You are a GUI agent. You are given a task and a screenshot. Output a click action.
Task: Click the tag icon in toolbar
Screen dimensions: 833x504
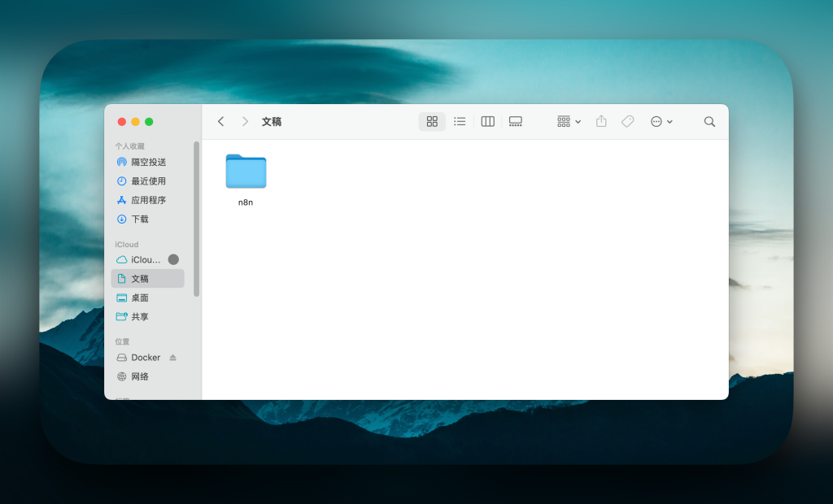[x=627, y=122]
